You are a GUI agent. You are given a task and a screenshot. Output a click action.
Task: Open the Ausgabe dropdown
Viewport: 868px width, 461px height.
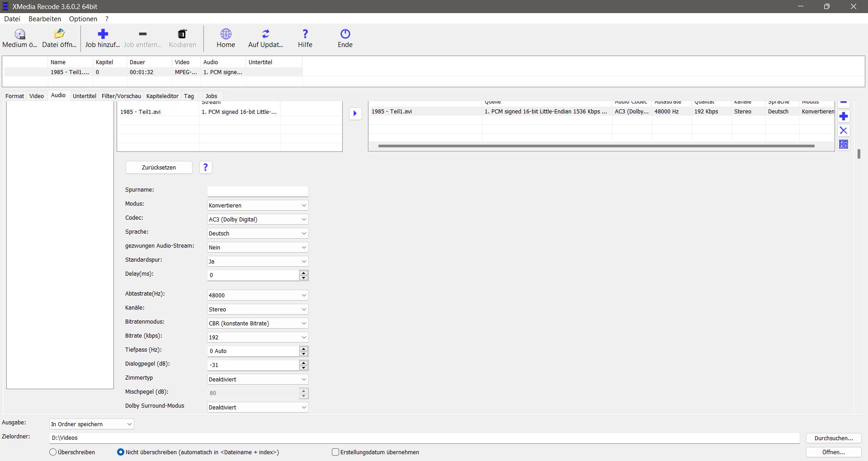click(92, 424)
